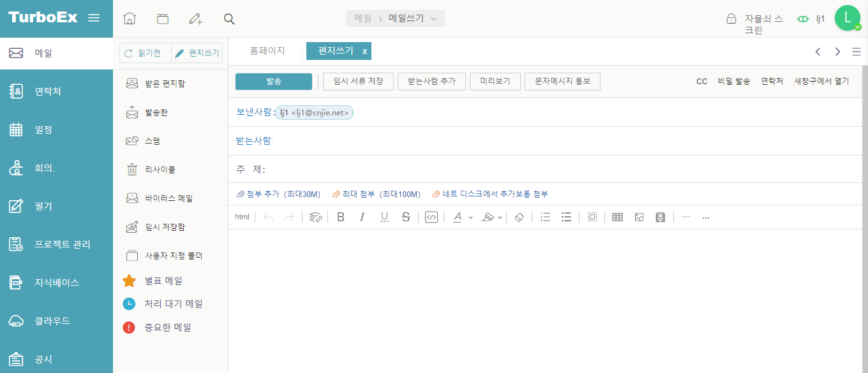Switch to the 홈페이지 tab
The width and height of the screenshot is (868, 373).
click(267, 51)
